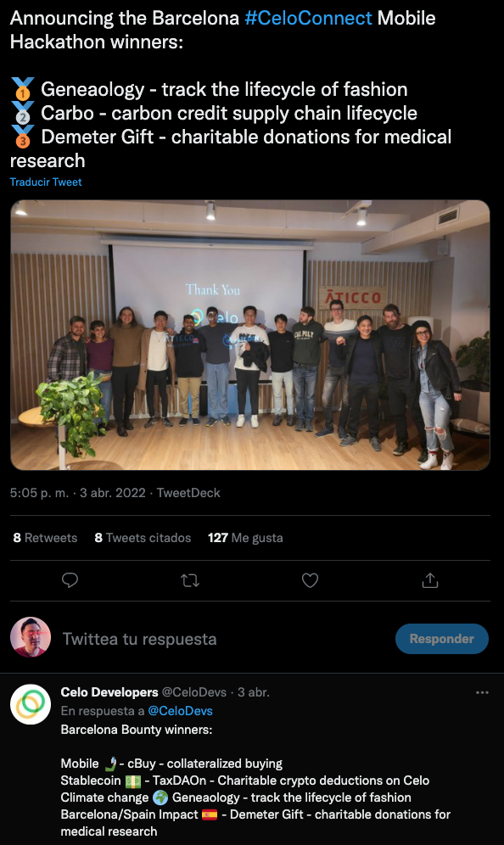This screenshot has height=845, width=504.
Task: Click the 3 abr. reply timestamp
Action: (x=254, y=692)
